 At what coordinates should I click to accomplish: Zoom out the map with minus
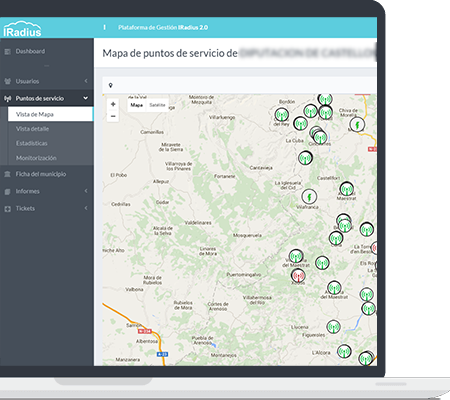pyautogui.click(x=113, y=116)
